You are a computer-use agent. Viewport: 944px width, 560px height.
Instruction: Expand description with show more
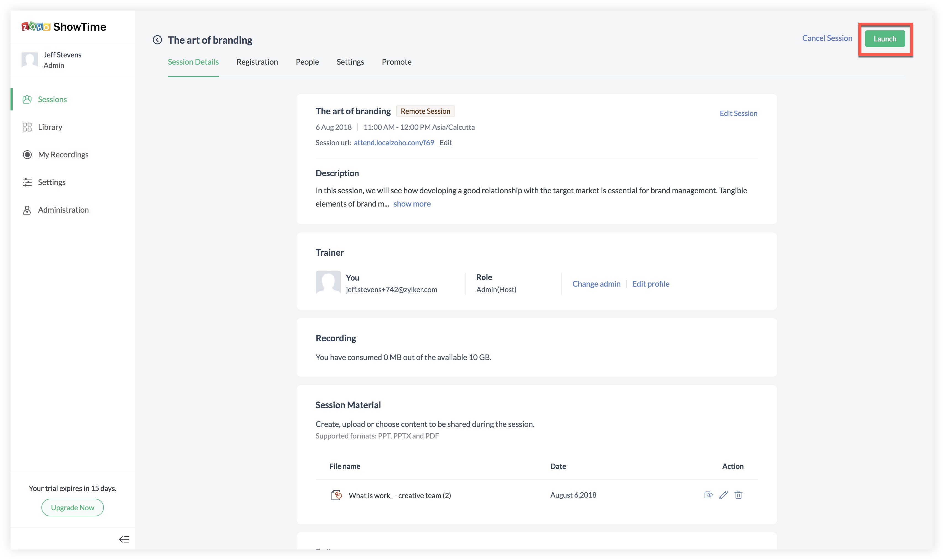click(412, 204)
